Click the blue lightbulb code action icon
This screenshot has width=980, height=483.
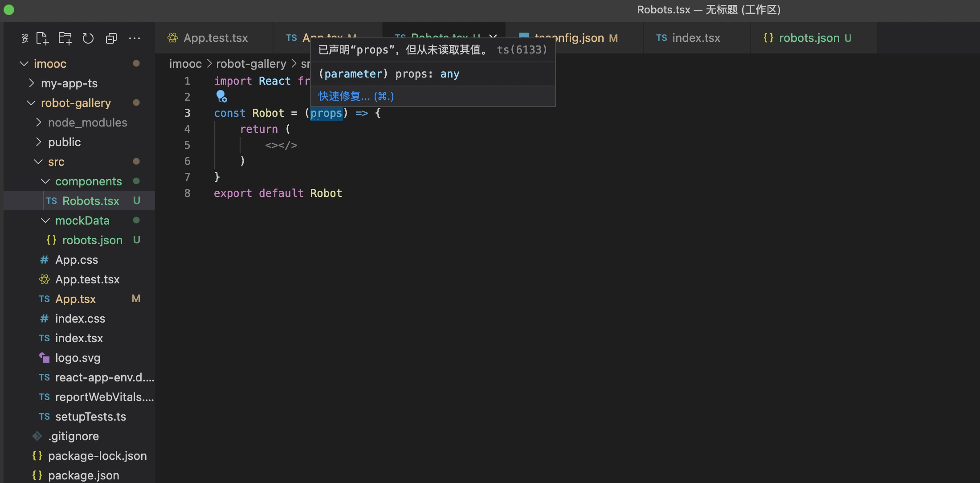click(x=221, y=96)
